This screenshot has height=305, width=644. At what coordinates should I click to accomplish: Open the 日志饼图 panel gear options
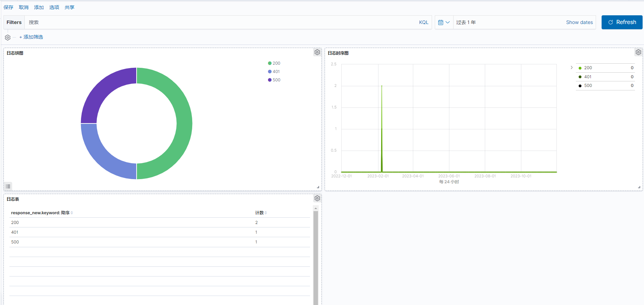click(x=317, y=52)
